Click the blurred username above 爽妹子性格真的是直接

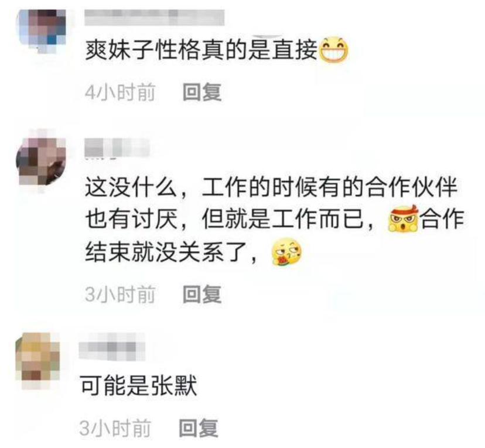pyautogui.click(x=155, y=18)
